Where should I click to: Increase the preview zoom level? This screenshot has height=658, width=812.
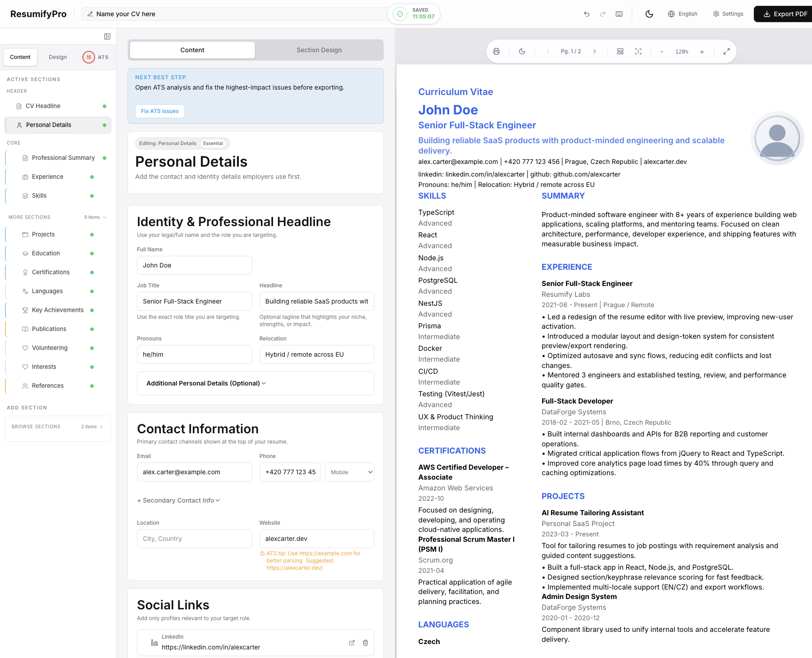tap(702, 51)
